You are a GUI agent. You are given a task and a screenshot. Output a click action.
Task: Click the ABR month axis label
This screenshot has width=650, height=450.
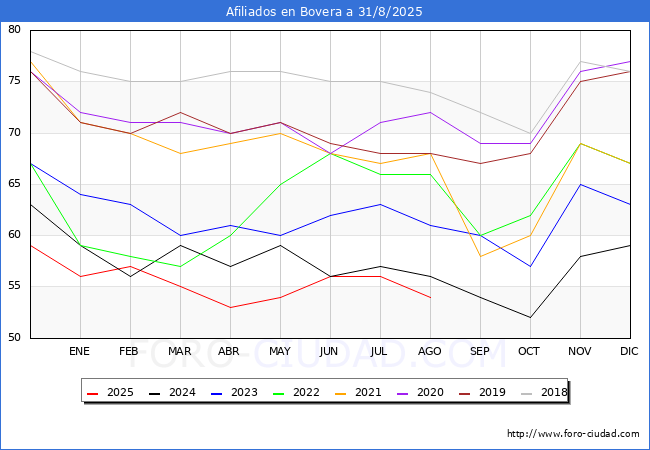(229, 351)
